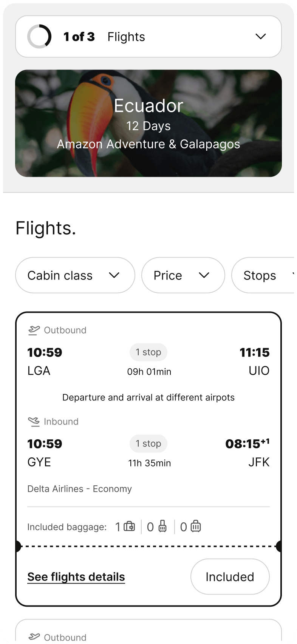
Task: Click the checked suitcase baggage icon
Action: (196, 526)
